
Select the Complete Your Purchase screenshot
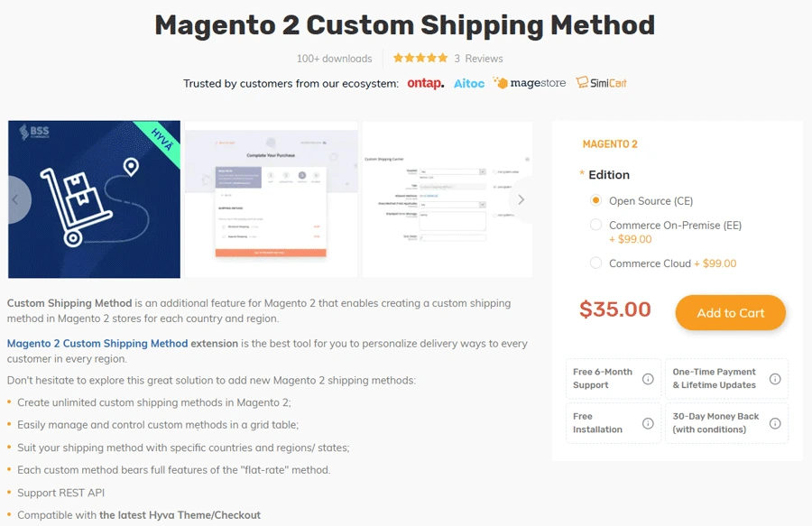pyautogui.click(x=272, y=197)
